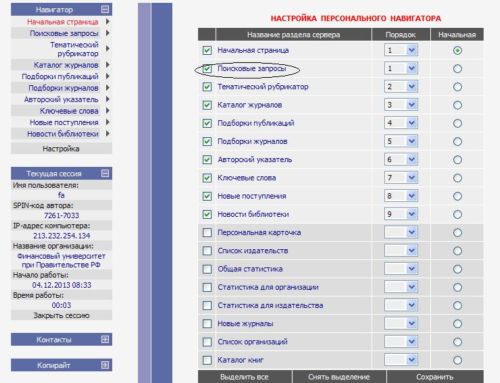Screen dimensions: 500x383
Task: Open order dropdown for Список организаций
Action: [x=401, y=342]
